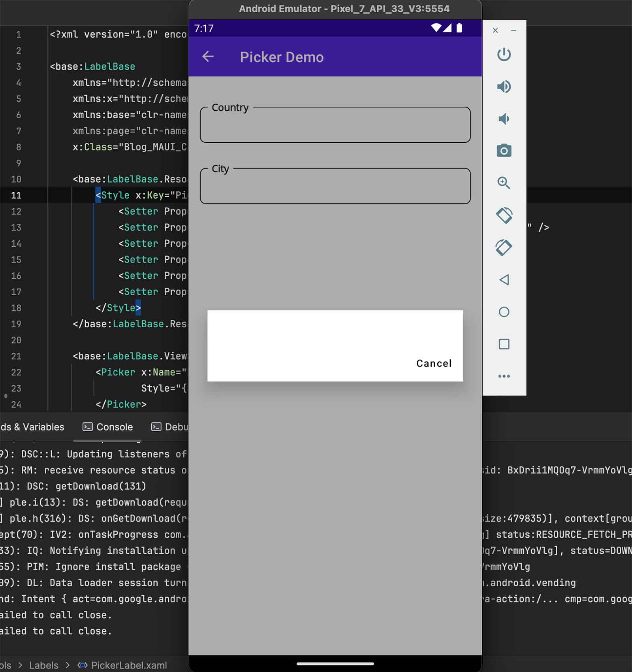Open the Threads & Variables tab

coord(32,427)
